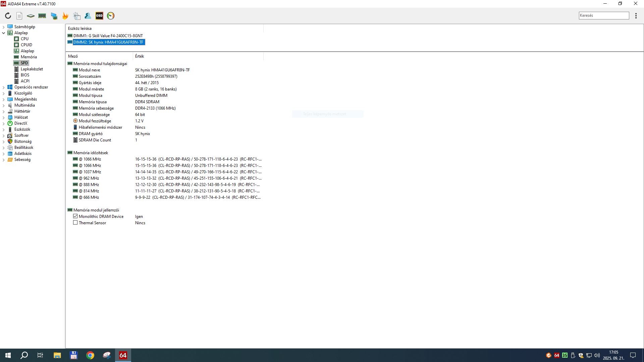Open the OSD panel icon

tap(99, 16)
